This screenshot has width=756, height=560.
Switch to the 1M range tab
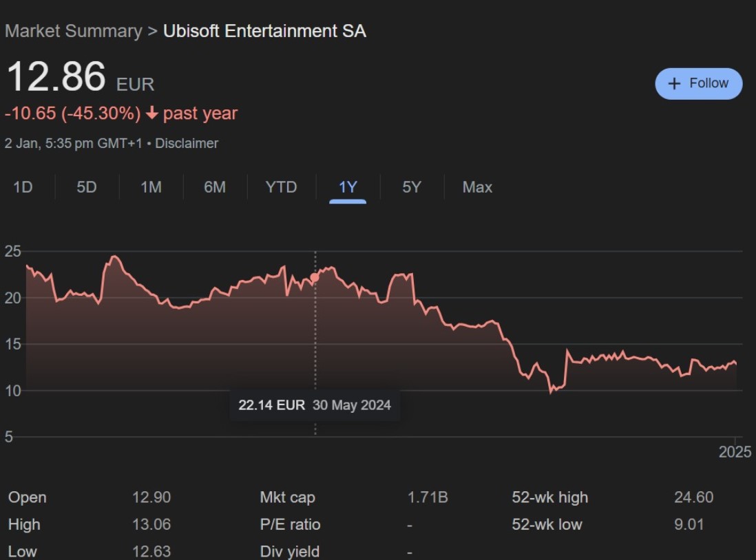click(151, 187)
